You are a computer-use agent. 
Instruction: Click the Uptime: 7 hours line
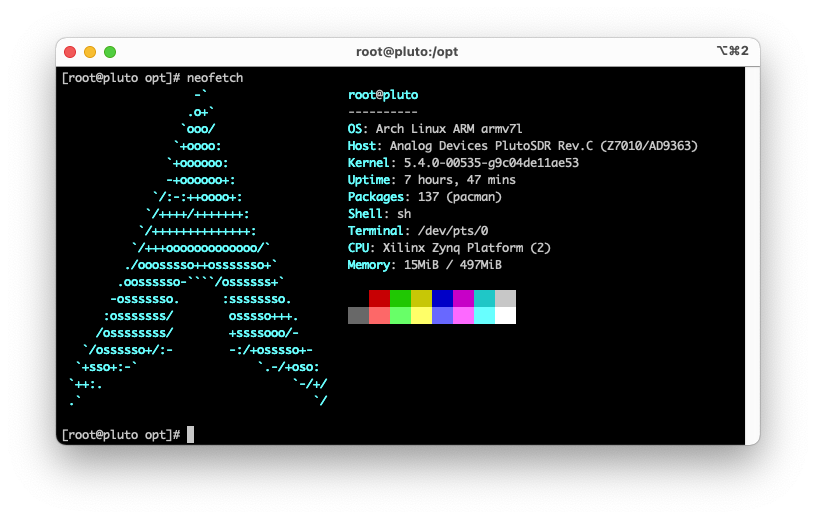click(x=431, y=180)
